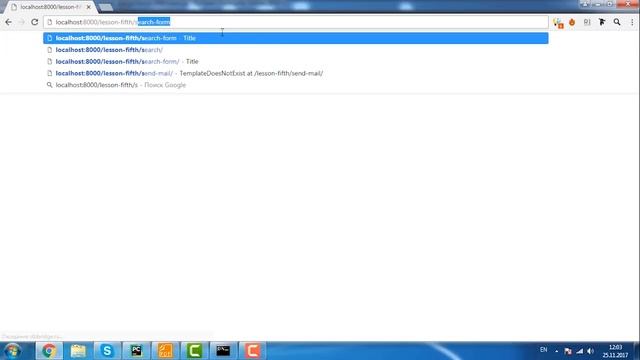Select suggestion localhost:8000/lesson-fifth/search/
Screen dimensions: 640x360
[x=296, y=50]
